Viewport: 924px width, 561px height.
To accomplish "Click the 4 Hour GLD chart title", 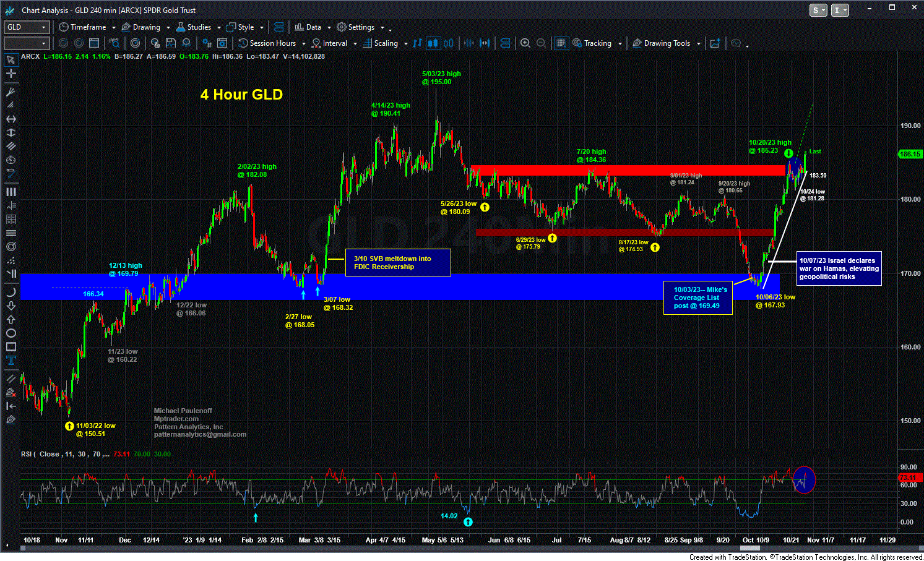I will coord(241,95).
